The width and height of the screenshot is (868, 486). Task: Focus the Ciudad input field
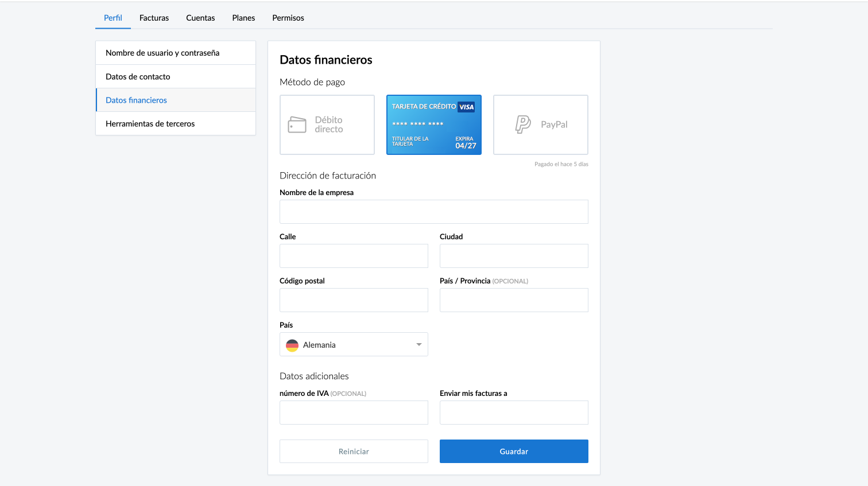(x=514, y=256)
